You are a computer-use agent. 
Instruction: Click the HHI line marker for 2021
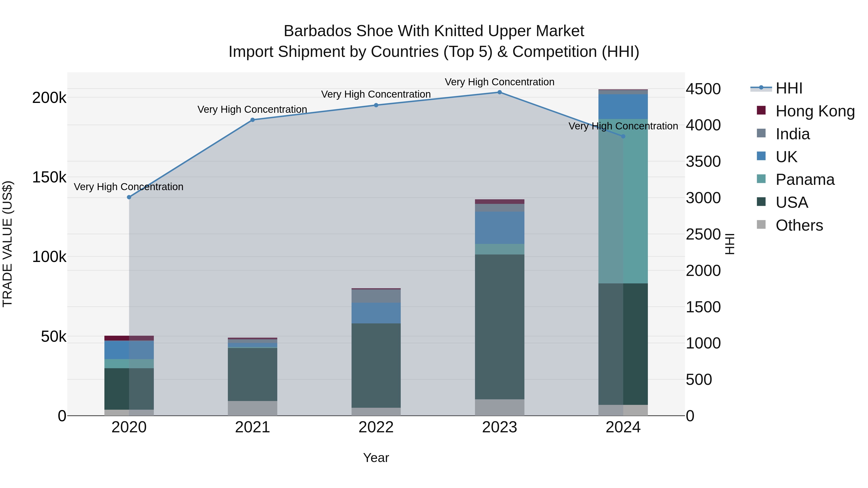[252, 120]
